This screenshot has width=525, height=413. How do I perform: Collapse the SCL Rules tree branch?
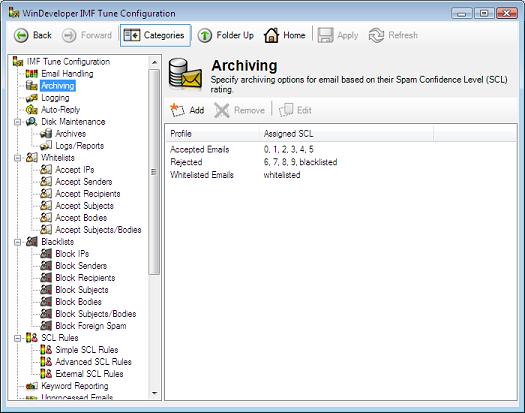[17, 338]
